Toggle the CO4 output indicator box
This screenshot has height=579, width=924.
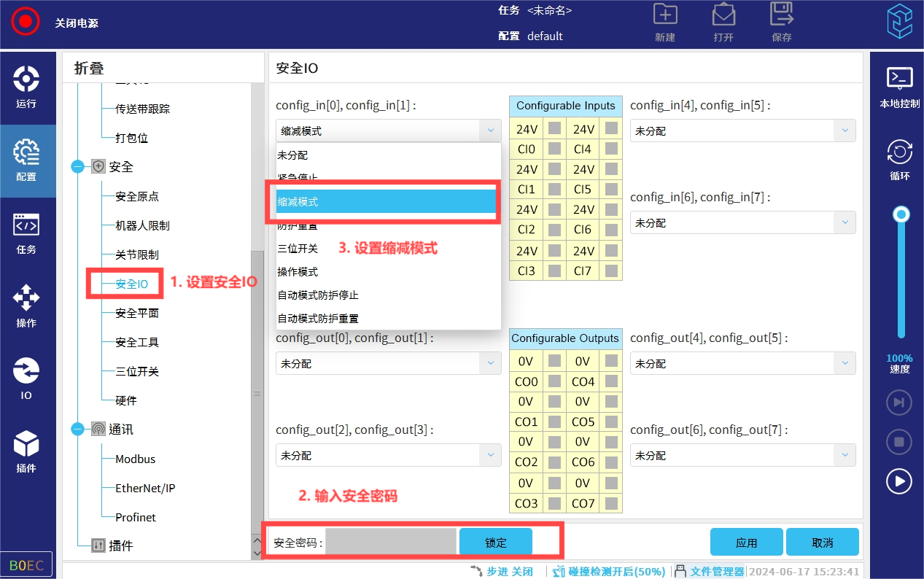(611, 381)
